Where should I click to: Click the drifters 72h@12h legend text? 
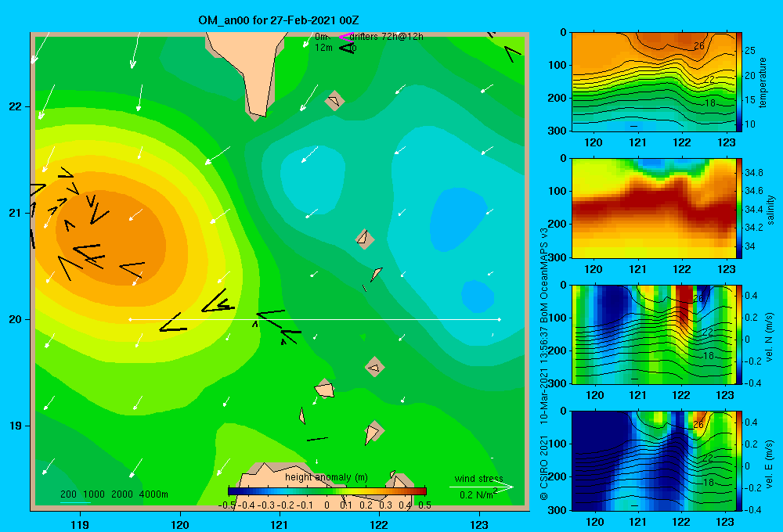(x=387, y=37)
